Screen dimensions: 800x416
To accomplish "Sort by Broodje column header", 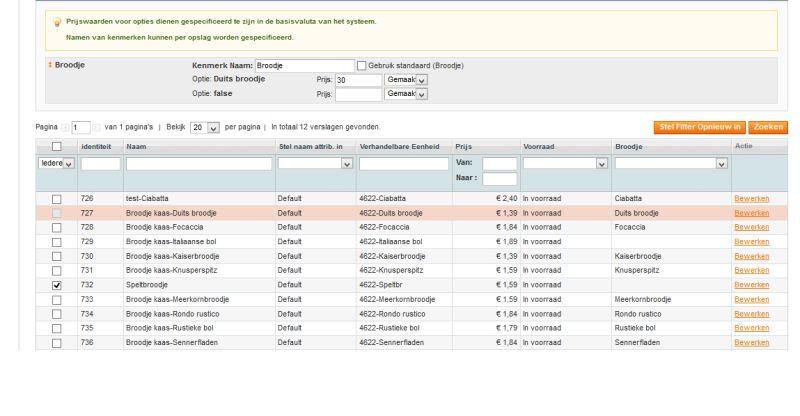I will click(x=629, y=146).
